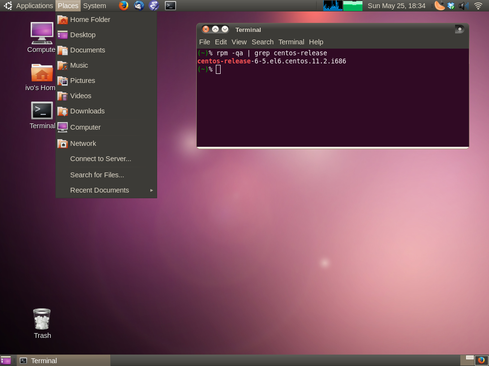The height and width of the screenshot is (366, 489).
Task: Launch Firefox from the top panel
Action: [123, 6]
